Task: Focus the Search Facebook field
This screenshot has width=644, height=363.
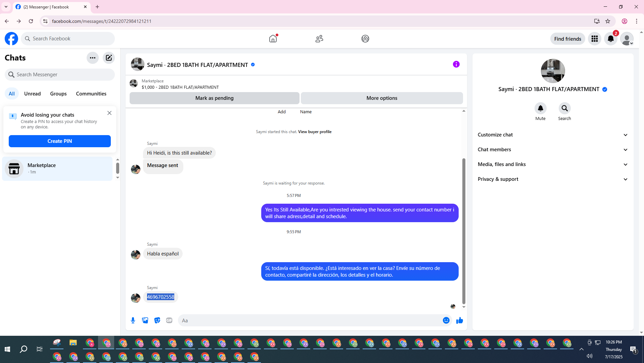Action: (68, 39)
